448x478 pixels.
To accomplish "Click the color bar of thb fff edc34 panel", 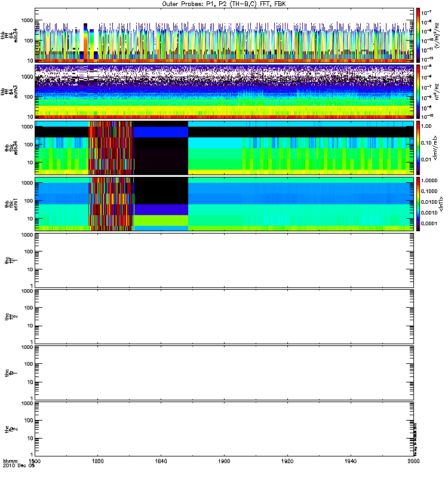I will 418,35.
